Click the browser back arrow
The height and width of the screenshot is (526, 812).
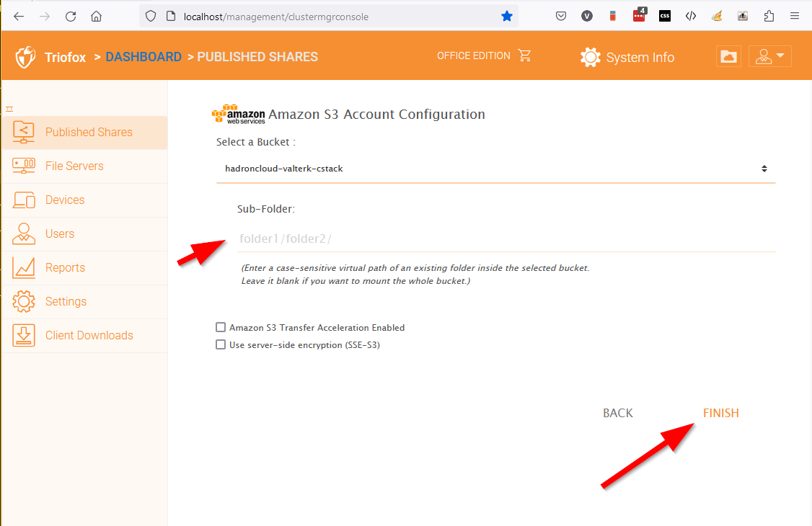click(x=19, y=17)
